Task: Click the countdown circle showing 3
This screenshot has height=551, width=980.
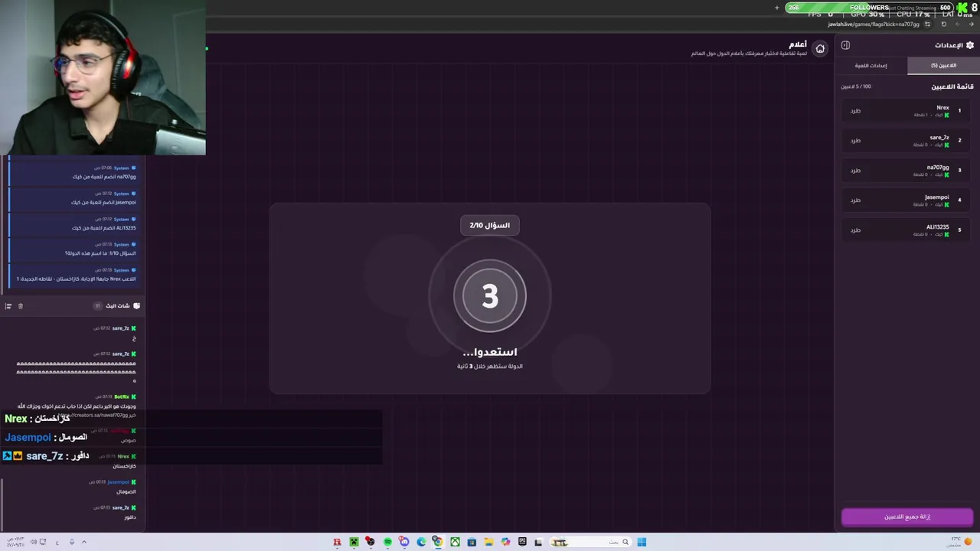Action: coord(490,296)
